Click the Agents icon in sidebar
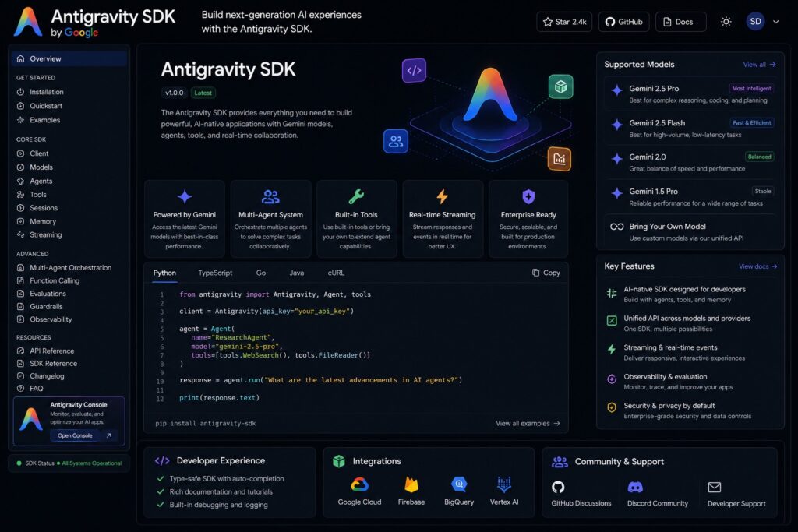The image size is (798, 532). point(20,181)
